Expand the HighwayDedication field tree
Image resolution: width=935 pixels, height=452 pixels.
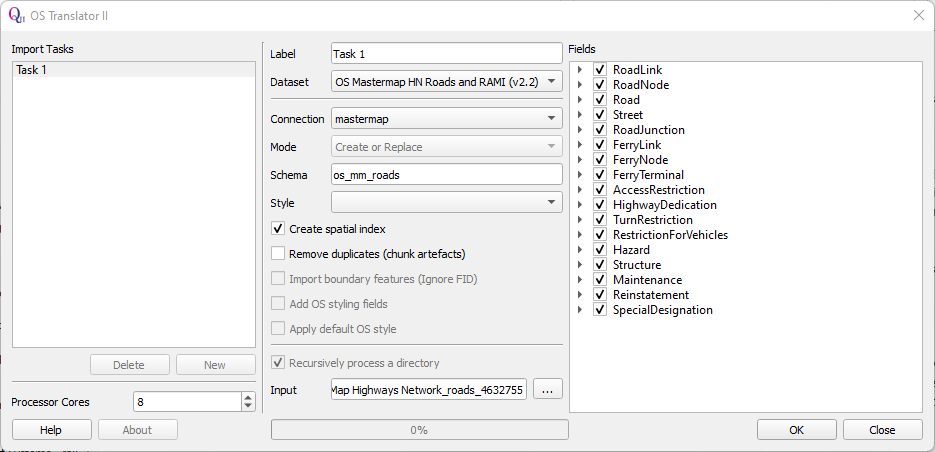click(x=580, y=205)
